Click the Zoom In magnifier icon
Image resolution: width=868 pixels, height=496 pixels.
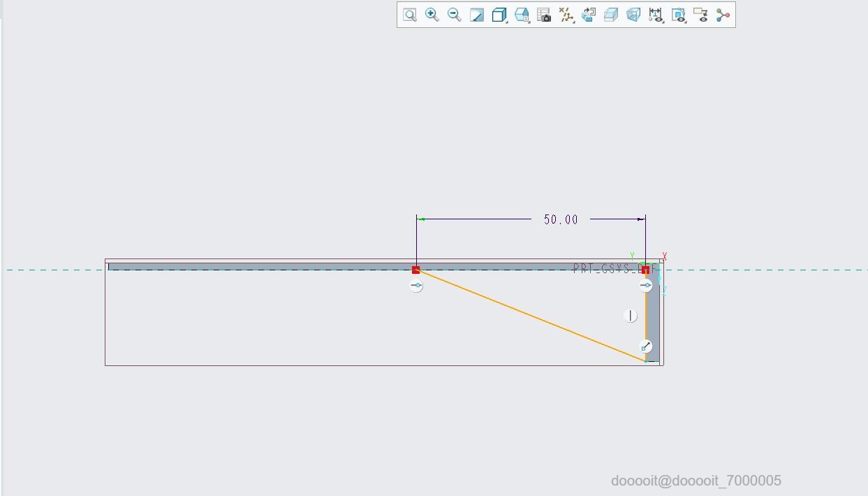tap(432, 15)
